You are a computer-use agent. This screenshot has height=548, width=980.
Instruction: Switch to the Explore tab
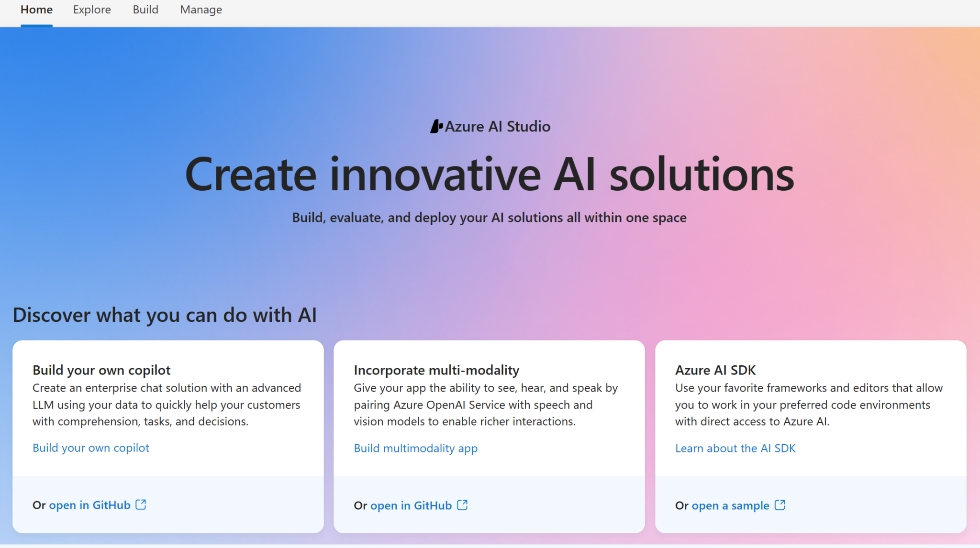point(91,10)
